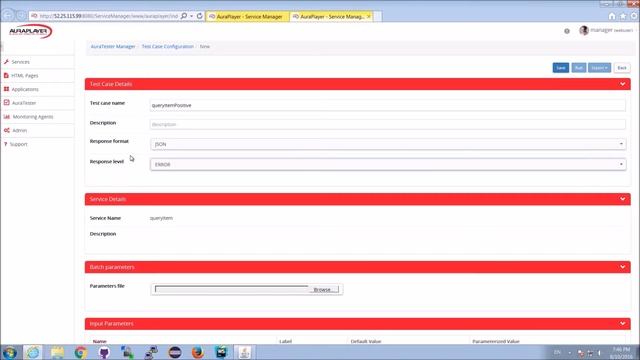The width and height of the screenshot is (640, 360).
Task: Open the Export dropdown button
Action: click(599, 68)
